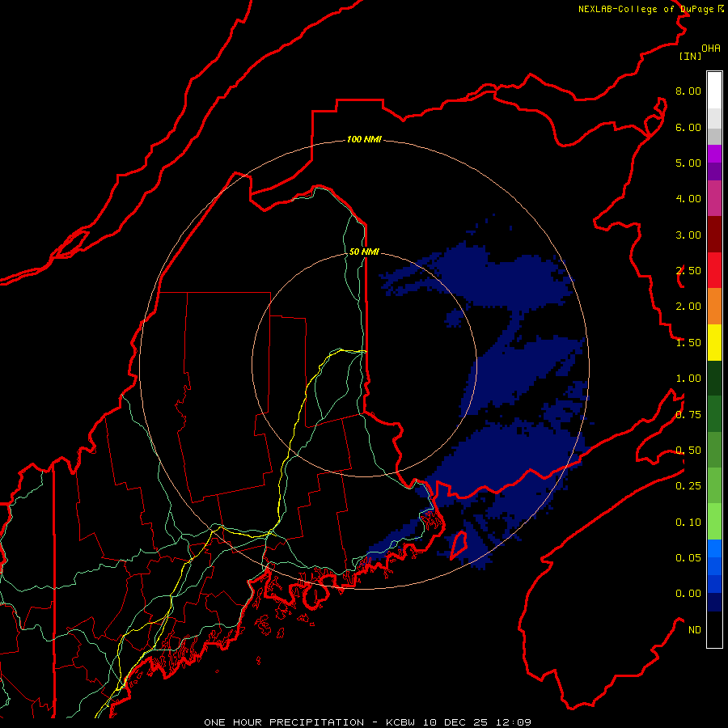This screenshot has height=728, width=728.
Task: Select the bright red swatch beside 2.50
Action: [714, 270]
